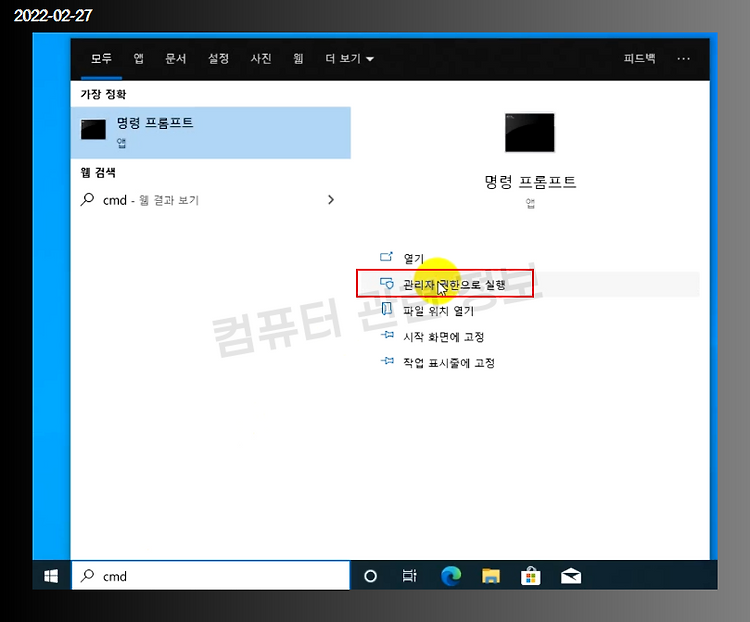Click the Command Prompt icon in best match
The image size is (750, 622).
point(93,130)
